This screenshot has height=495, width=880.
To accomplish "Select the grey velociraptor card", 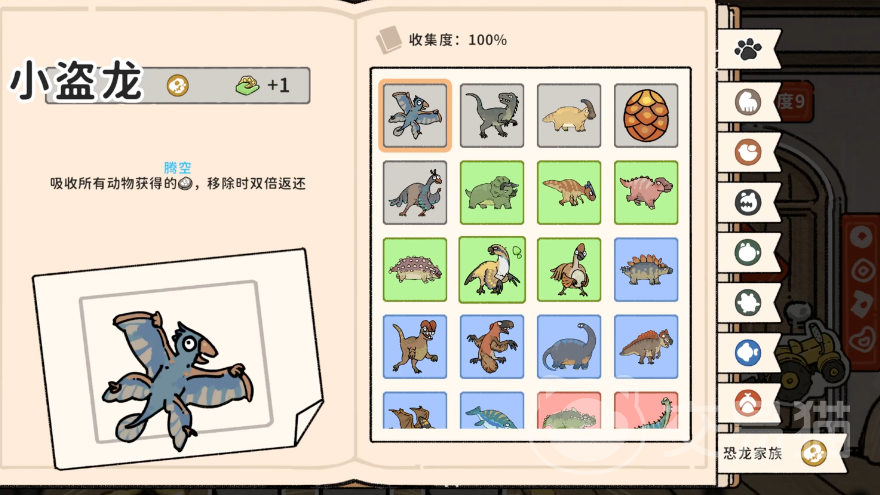I will tap(492, 116).
